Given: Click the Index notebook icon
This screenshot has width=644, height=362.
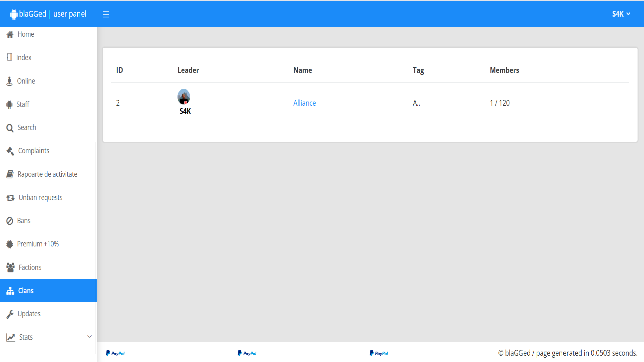Looking at the screenshot, I should point(9,57).
